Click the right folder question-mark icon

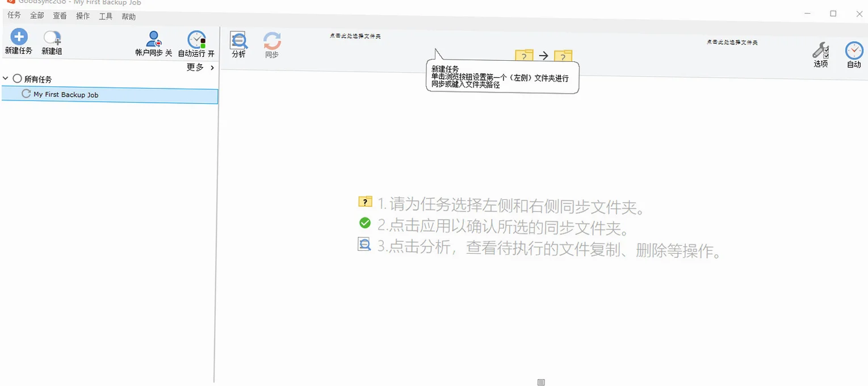tap(563, 56)
